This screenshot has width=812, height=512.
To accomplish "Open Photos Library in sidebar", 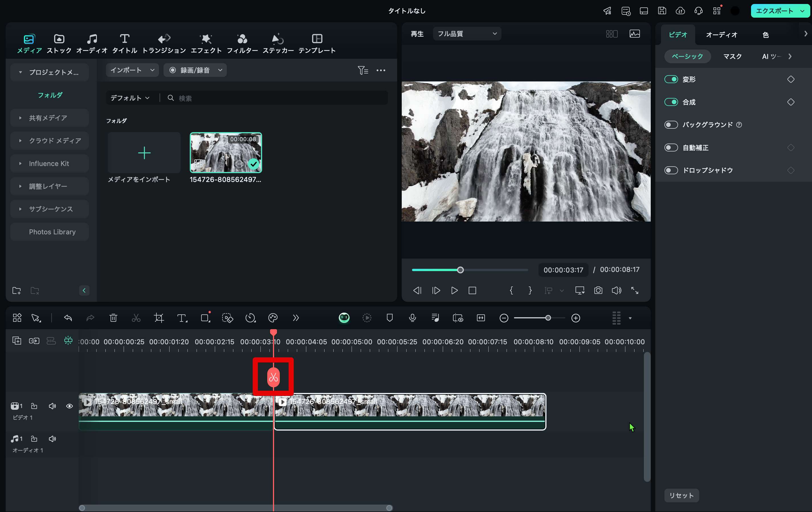I will [50, 232].
